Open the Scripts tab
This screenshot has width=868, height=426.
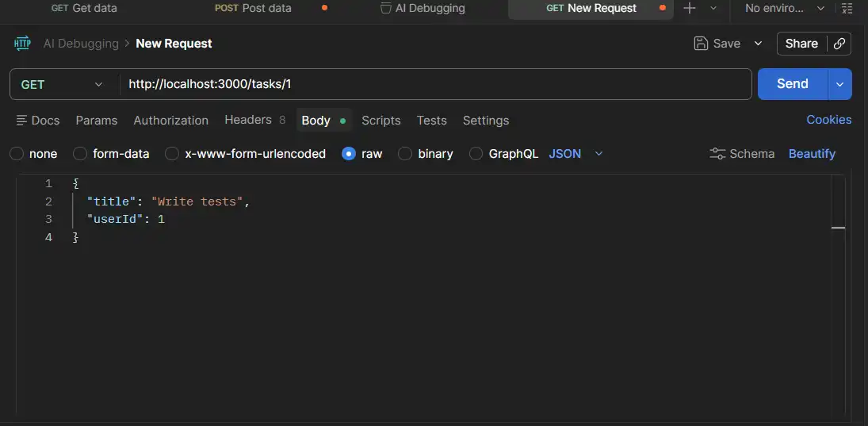click(x=380, y=121)
